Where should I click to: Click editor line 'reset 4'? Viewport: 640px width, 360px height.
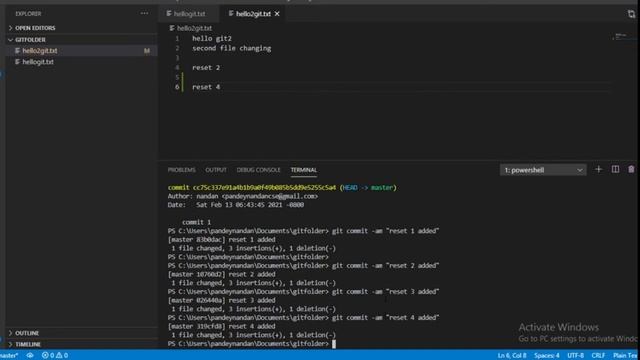pos(206,87)
